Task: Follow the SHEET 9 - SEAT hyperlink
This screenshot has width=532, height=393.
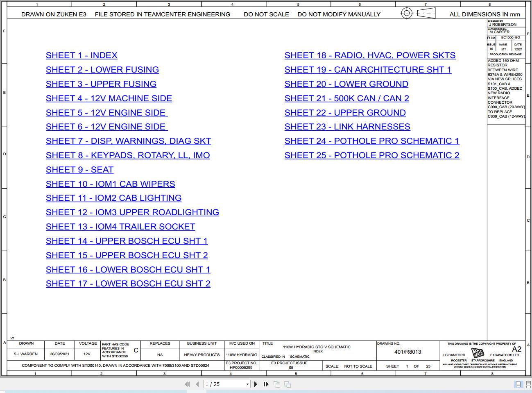Action: (x=79, y=169)
